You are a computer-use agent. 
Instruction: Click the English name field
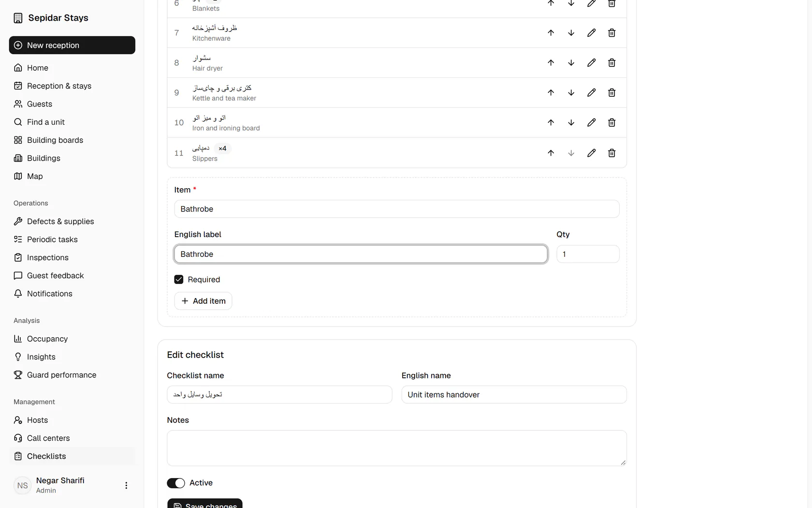click(x=514, y=395)
